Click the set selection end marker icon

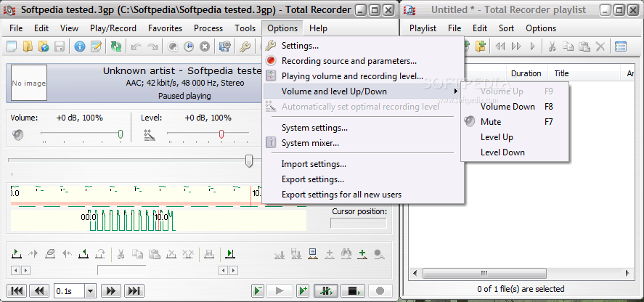[x=83, y=253]
